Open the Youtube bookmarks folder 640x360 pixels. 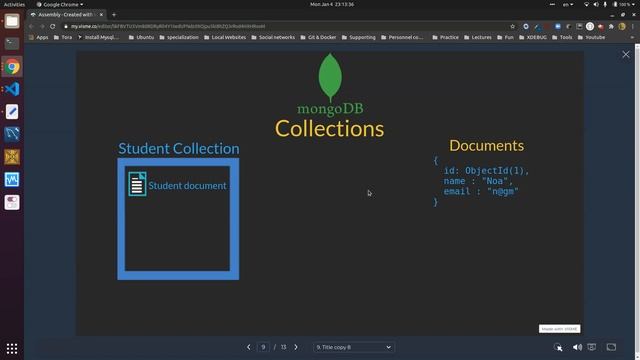tap(591, 37)
